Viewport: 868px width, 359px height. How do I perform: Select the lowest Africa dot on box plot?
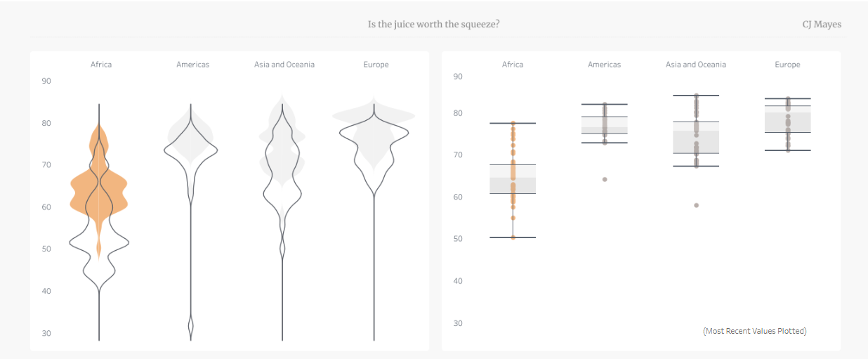click(x=513, y=237)
